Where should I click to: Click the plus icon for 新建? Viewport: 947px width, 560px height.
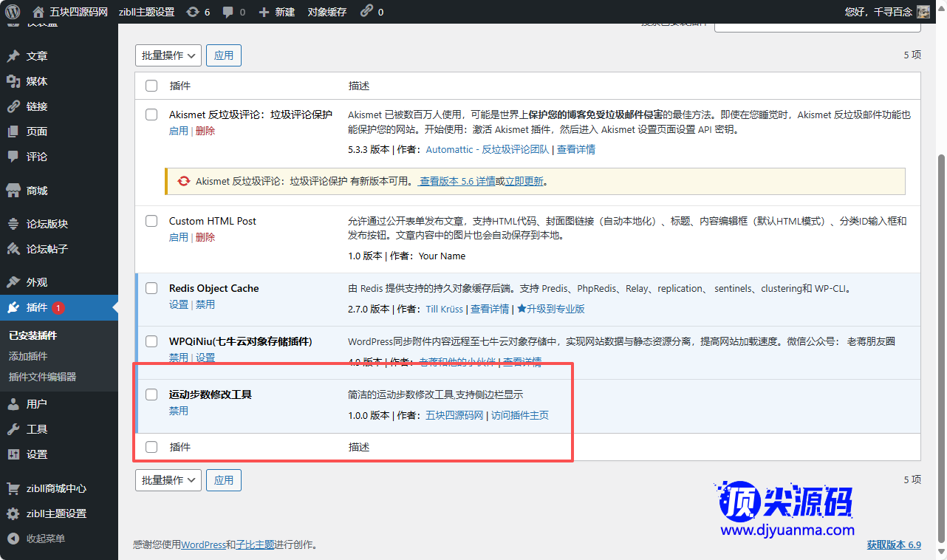[264, 12]
